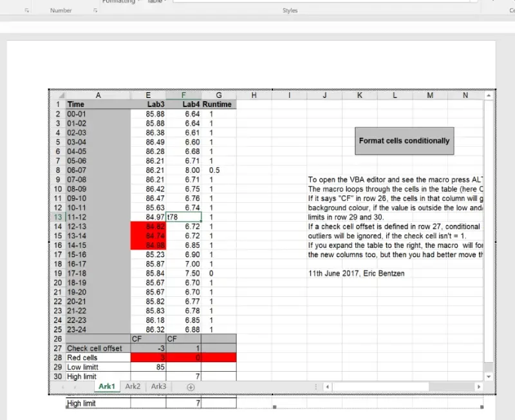
Task: Click the horizontal scrollbar left arrow
Action: point(327,387)
